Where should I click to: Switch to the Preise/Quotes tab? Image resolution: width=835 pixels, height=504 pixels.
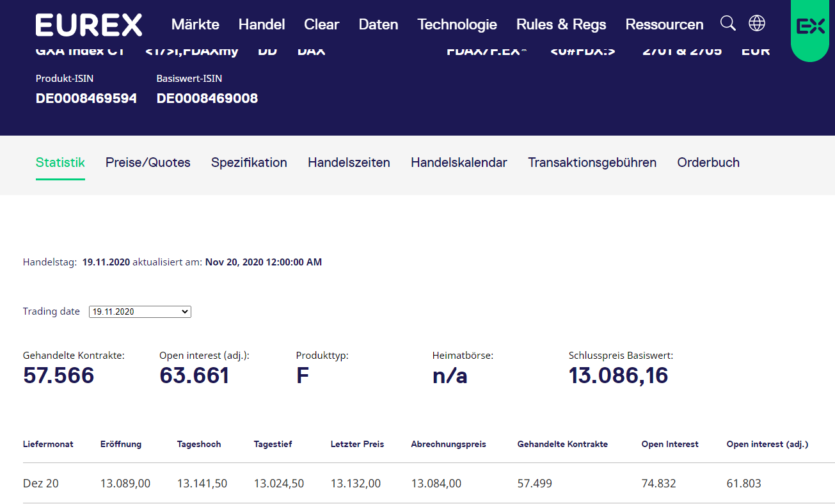148,162
